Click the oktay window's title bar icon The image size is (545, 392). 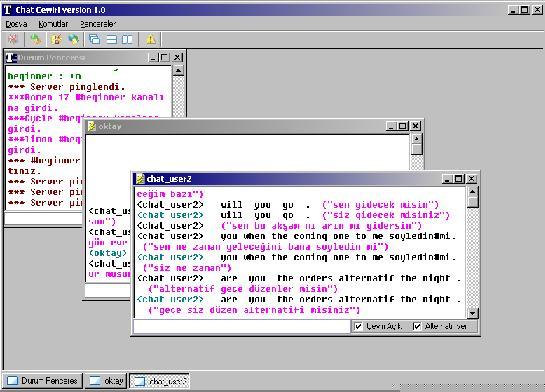tap(92, 126)
